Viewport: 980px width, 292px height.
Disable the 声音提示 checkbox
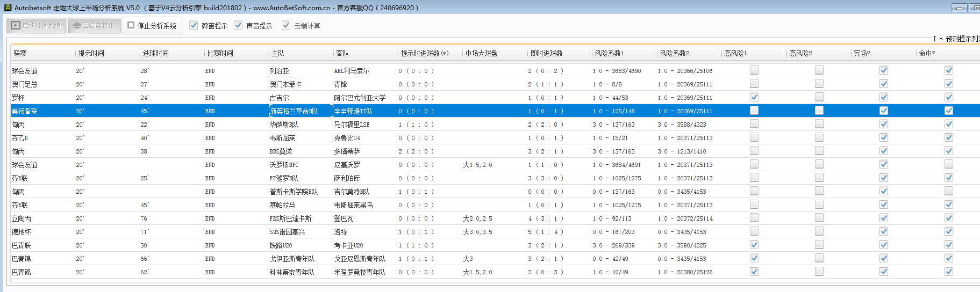pos(238,25)
